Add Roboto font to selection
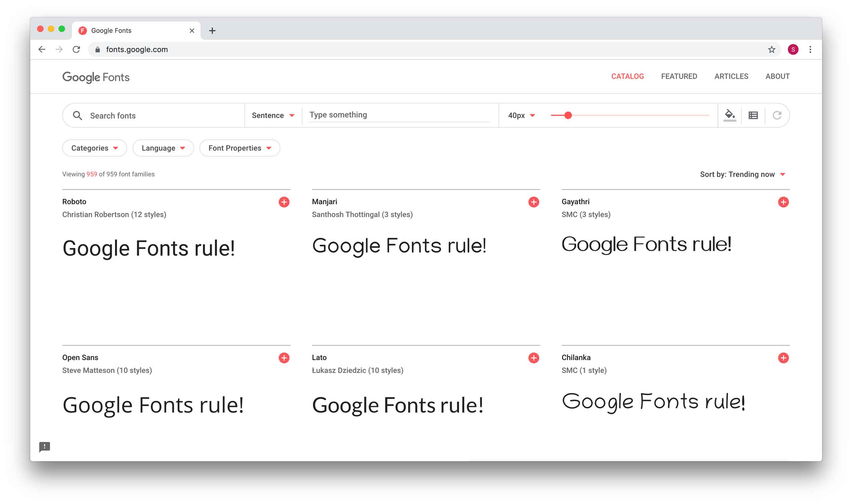Image resolution: width=852 pixels, height=504 pixels. 284,202
